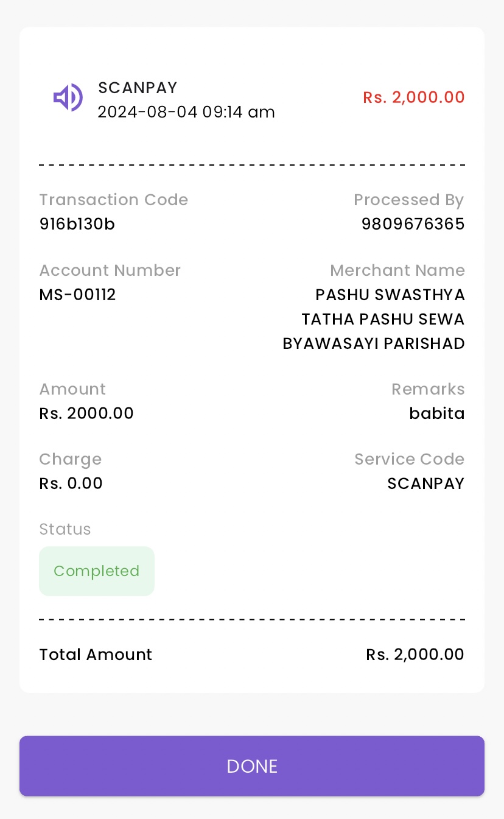Tap the Total Amount label
Screen dimensions: 504x819
pos(96,655)
